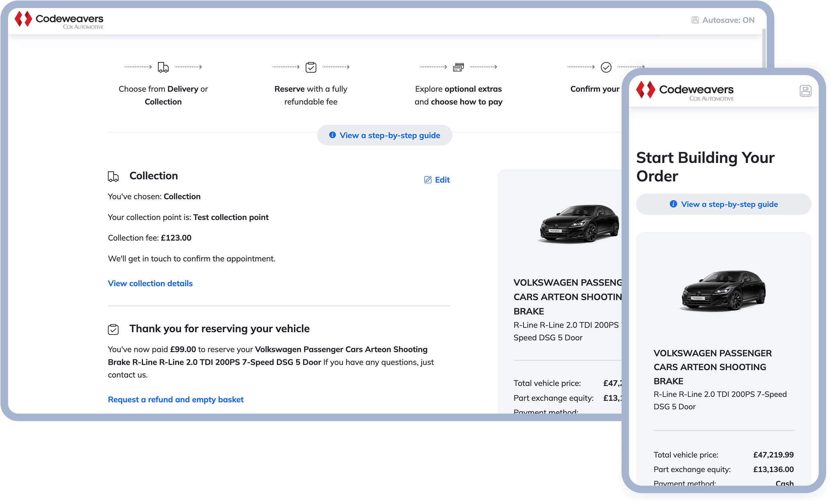
Task: Click the Codeweavers logo in the mobile view
Action: click(685, 91)
